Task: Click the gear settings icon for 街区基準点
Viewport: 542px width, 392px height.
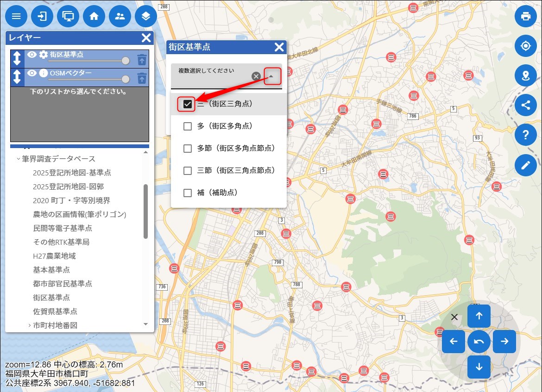Action: 44,55
